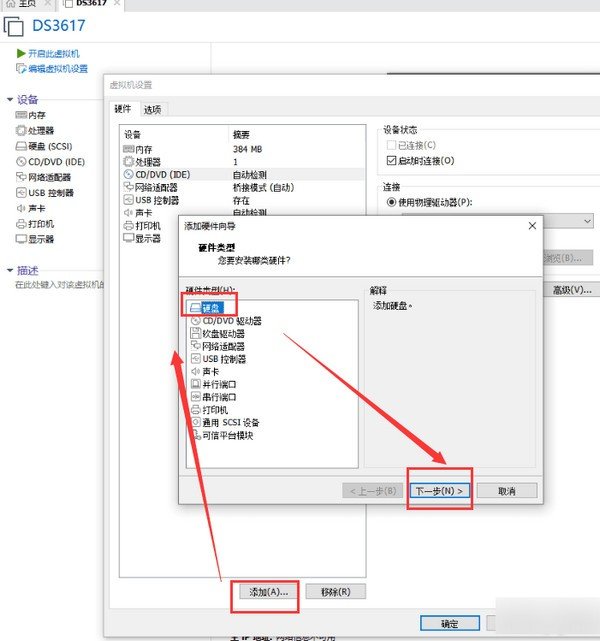The width and height of the screenshot is (600, 641).
Task: Select the printer icon in sidebar
Action: pyautogui.click(x=21, y=224)
